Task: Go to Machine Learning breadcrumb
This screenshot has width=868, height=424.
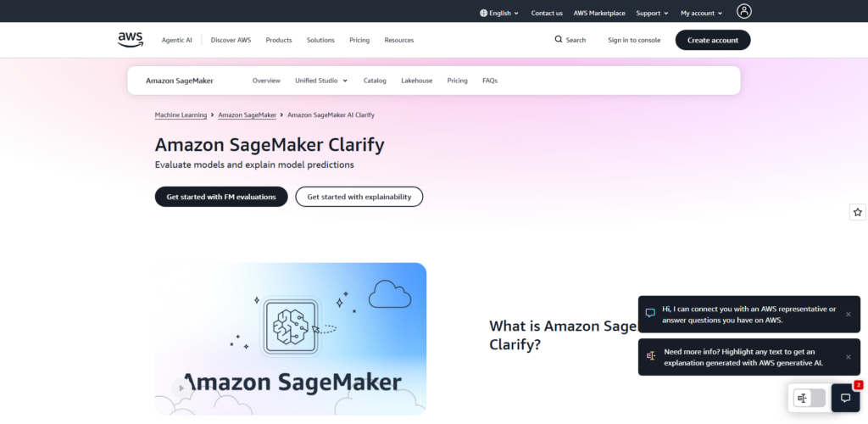Action: [181, 114]
